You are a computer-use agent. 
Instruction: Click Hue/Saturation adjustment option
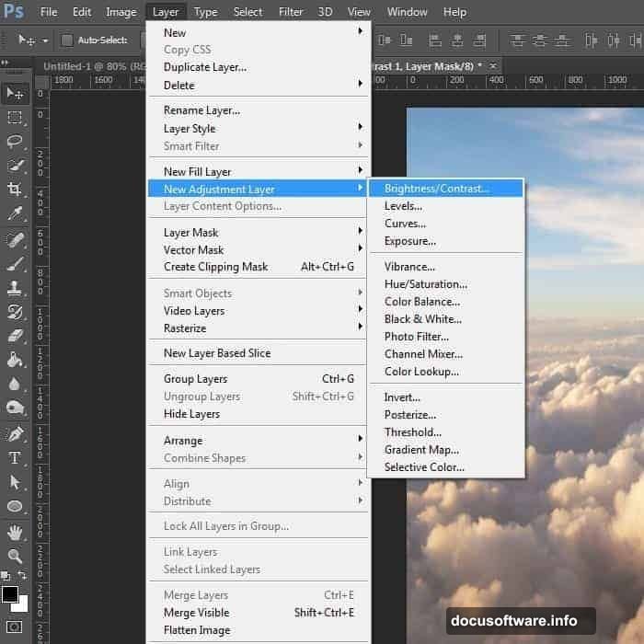click(x=425, y=284)
